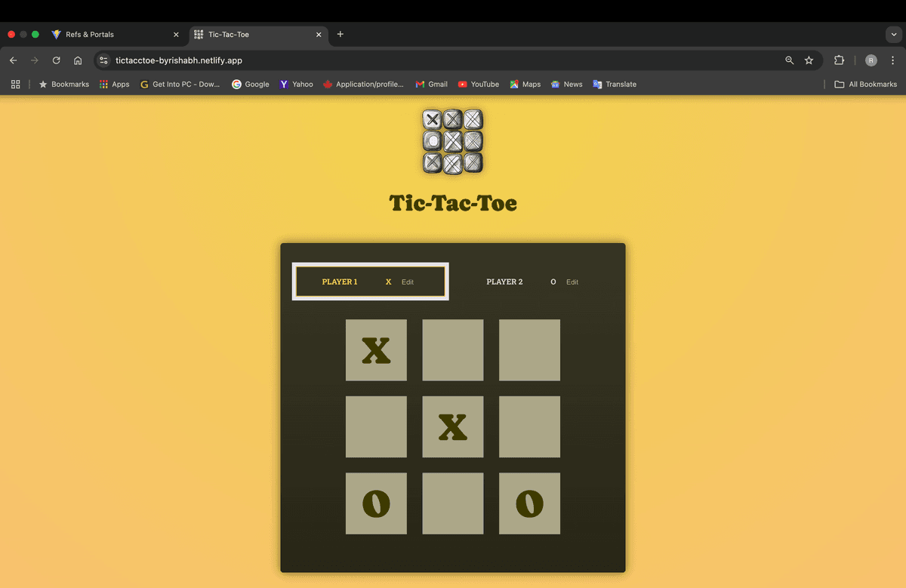This screenshot has width=906, height=588.
Task: Switch to the Refs & Portals tab
Action: coord(113,35)
